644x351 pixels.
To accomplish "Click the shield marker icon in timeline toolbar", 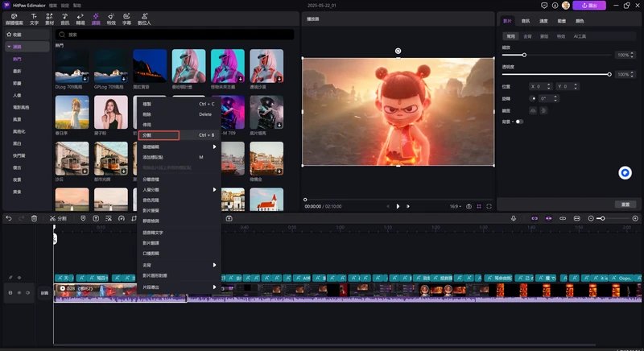I will pos(83,218).
